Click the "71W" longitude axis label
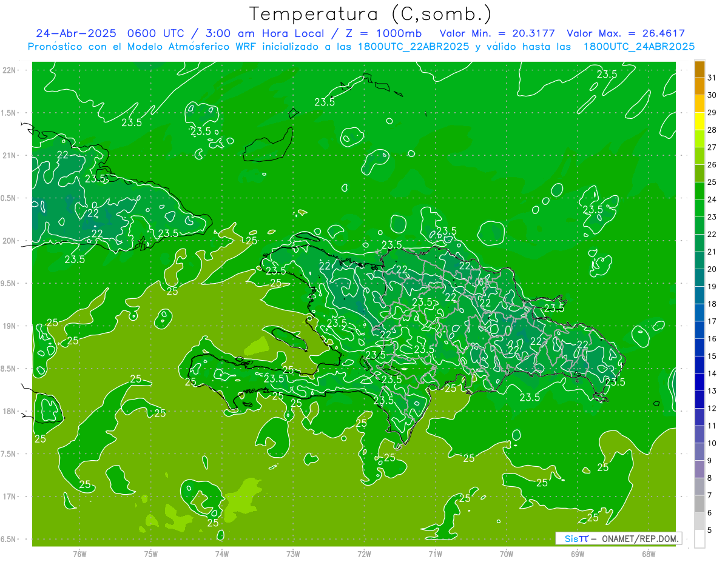The width and height of the screenshot is (728, 562). [435, 554]
